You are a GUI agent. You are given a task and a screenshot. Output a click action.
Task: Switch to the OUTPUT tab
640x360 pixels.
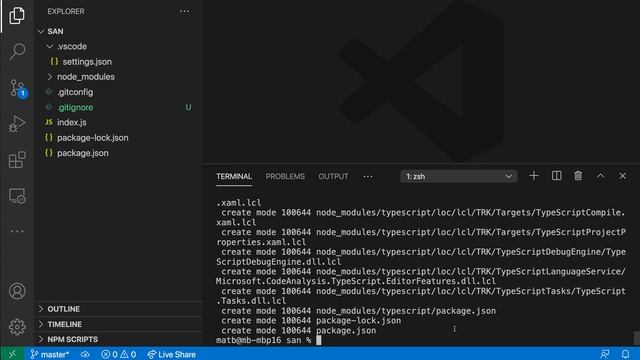click(x=333, y=176)
